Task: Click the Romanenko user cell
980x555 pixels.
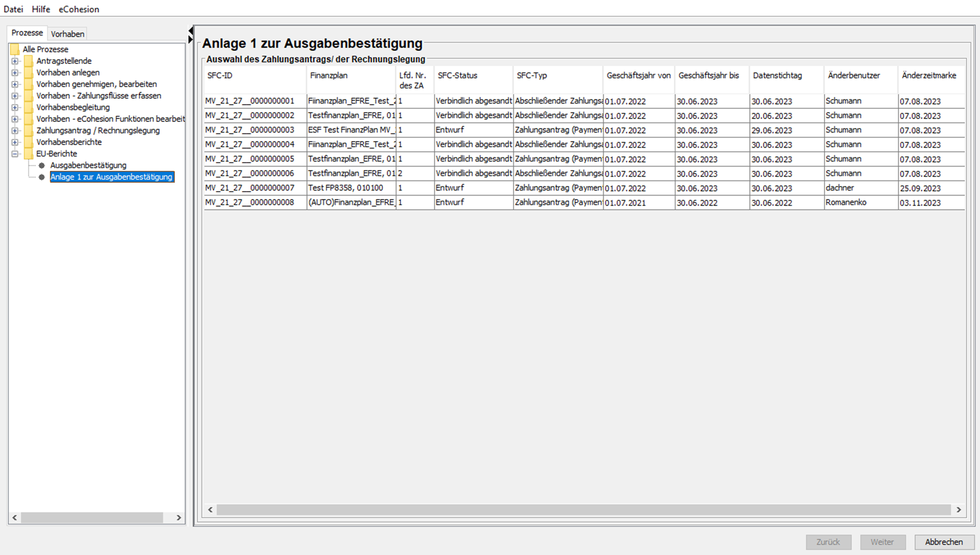Action: point(861,203)
